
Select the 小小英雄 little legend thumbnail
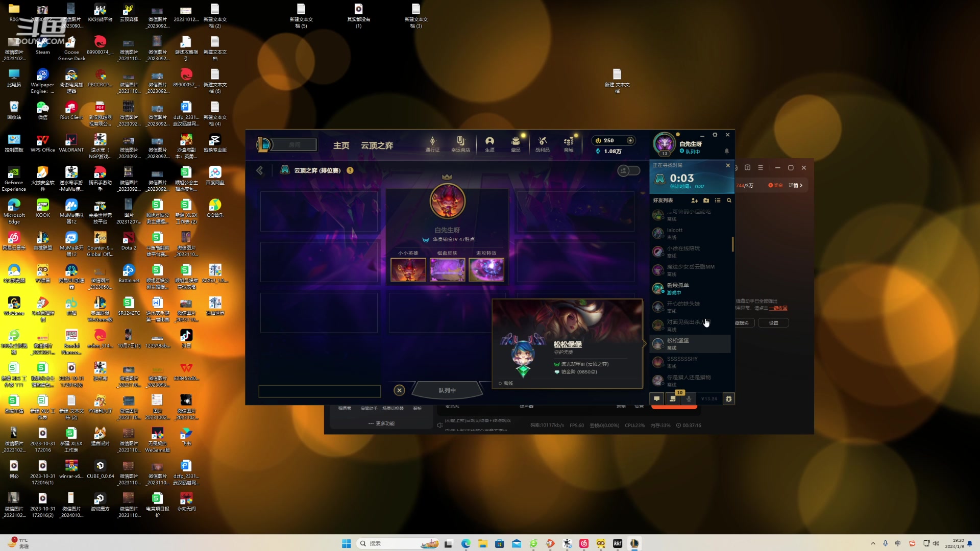[408, 269]
